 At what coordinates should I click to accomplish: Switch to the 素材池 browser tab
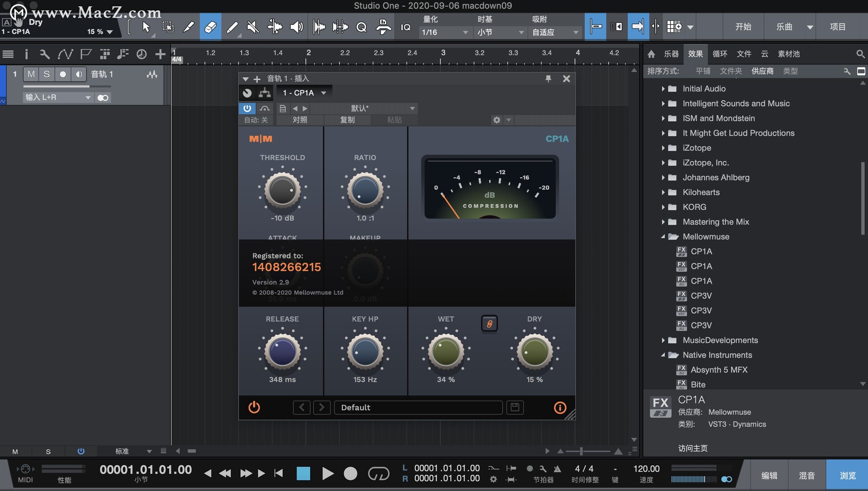tap(788, 54)
